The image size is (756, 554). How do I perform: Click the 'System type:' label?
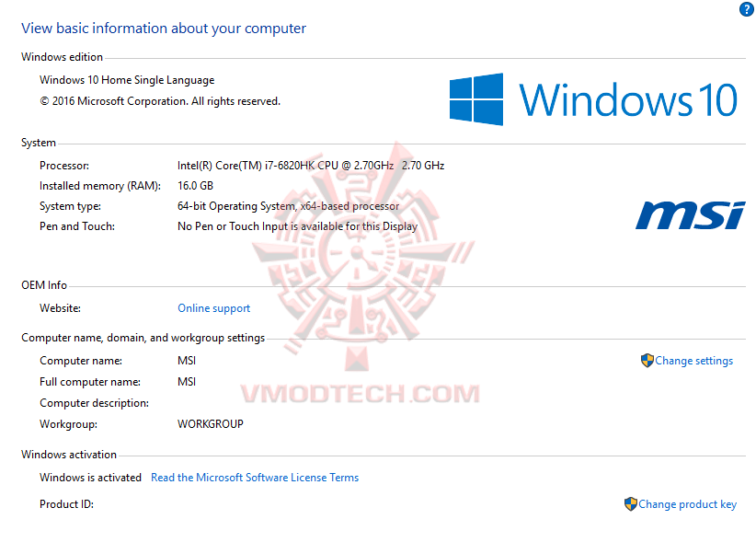pos(71,206)
